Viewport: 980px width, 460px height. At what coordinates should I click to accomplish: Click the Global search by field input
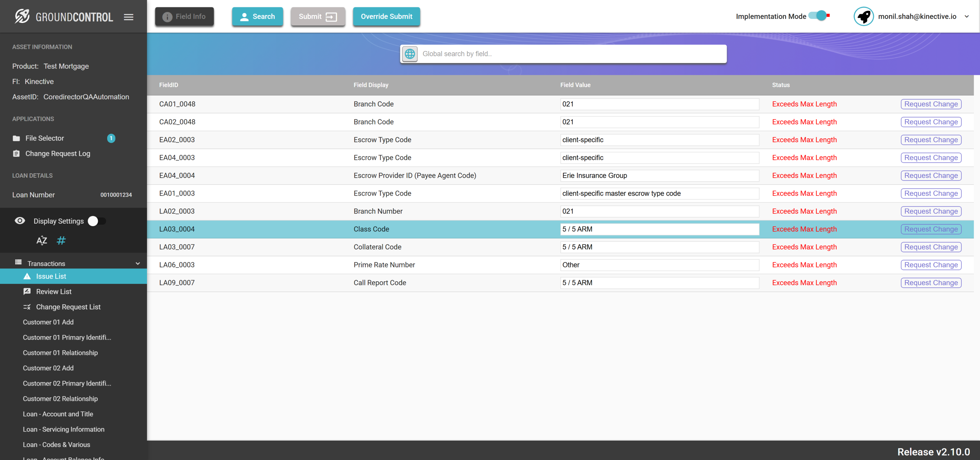pyautogui.click(x=571, y=54)
